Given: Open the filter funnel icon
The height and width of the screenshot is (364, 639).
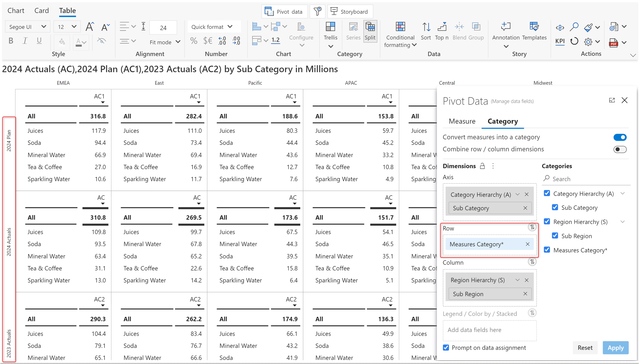Looking at the screenshot, I should point(317,12).
